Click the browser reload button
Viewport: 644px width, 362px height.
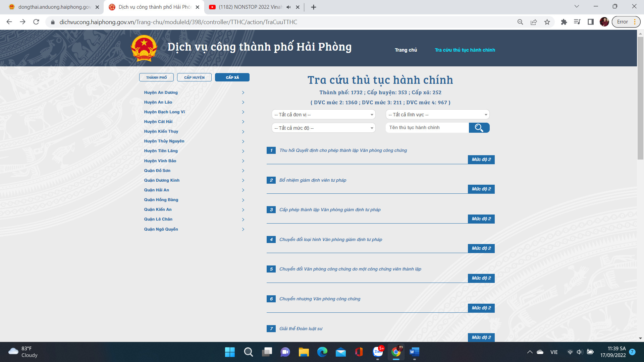point(36,22)
